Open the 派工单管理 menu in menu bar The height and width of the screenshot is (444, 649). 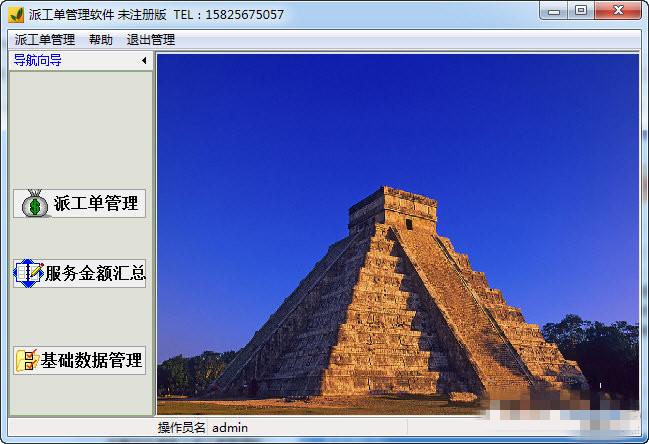[45, 40]
